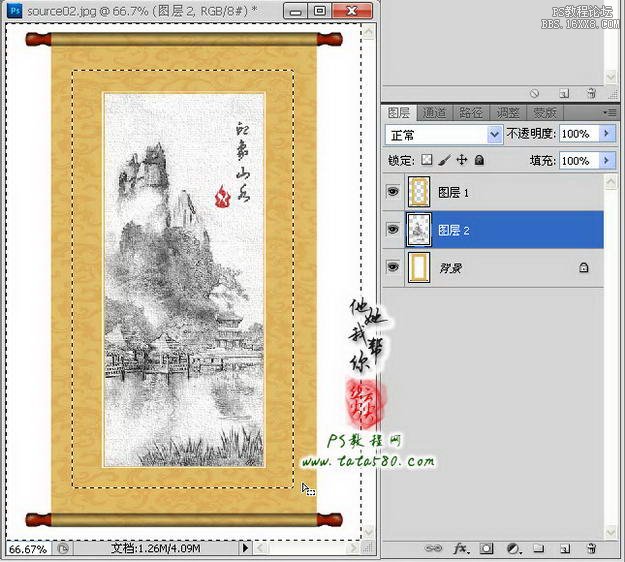Click horizontal scrollbar left arrow

(x=260, y=548)
